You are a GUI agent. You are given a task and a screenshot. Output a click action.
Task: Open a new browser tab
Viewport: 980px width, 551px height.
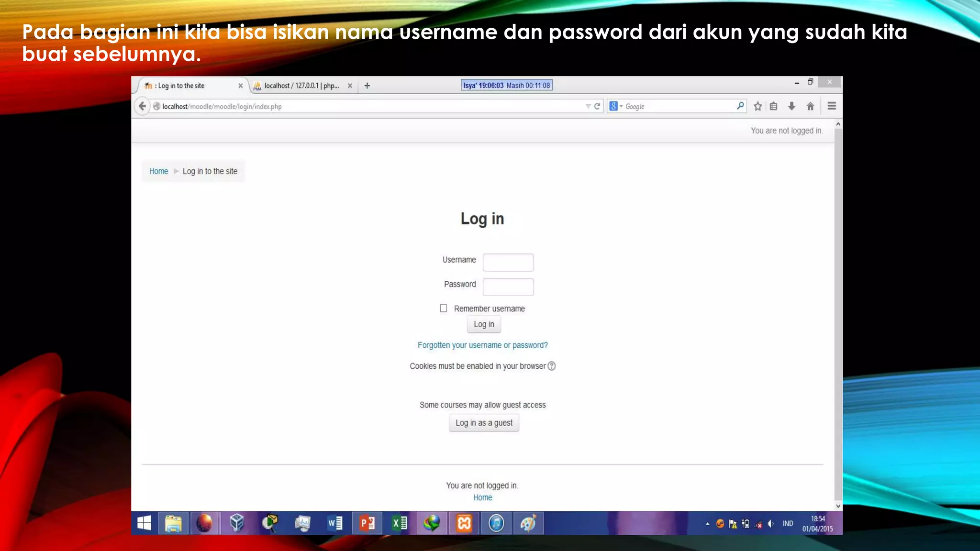click(x=367, y=86)
